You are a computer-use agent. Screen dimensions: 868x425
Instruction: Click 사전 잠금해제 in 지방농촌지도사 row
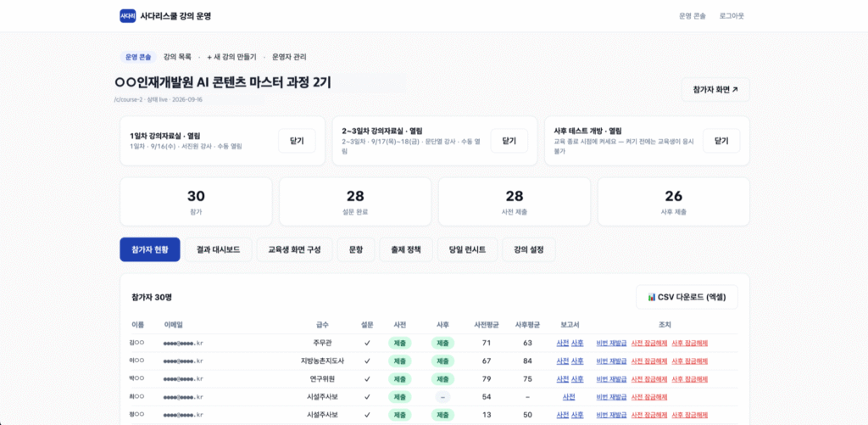click(648, 361)
